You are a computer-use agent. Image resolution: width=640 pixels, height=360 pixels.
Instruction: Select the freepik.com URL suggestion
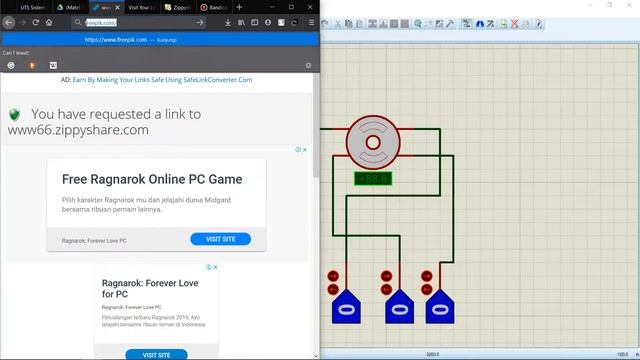(160, 40)
